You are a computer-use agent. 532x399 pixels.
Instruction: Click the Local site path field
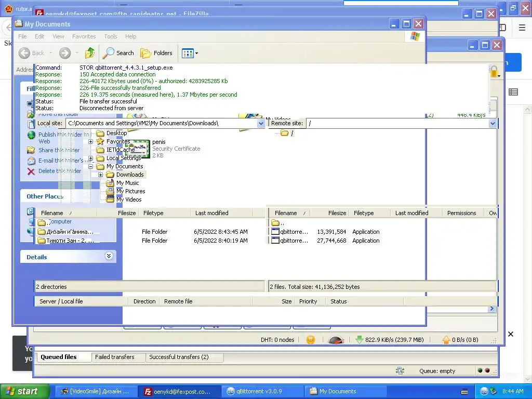tap(162, 123)
